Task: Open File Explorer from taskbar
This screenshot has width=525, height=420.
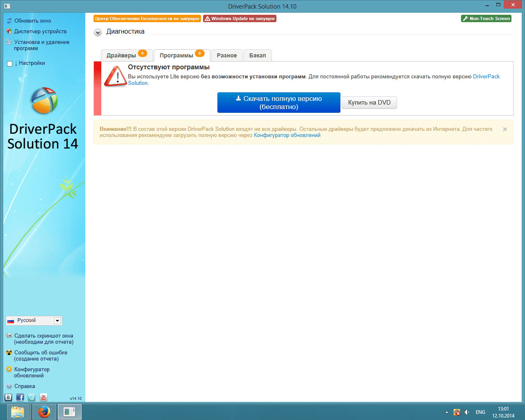Action: point(18,412)
